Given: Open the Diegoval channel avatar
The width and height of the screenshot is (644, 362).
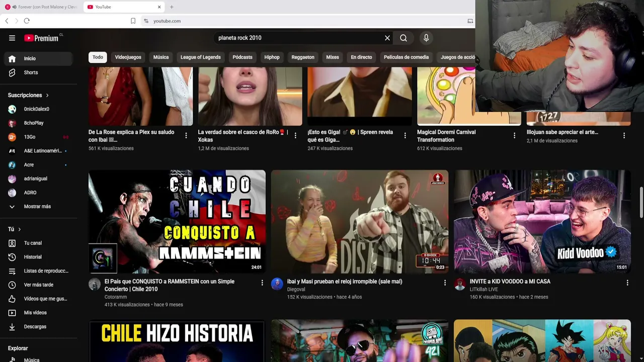Looking at the screenshot, I should (277, 284).
